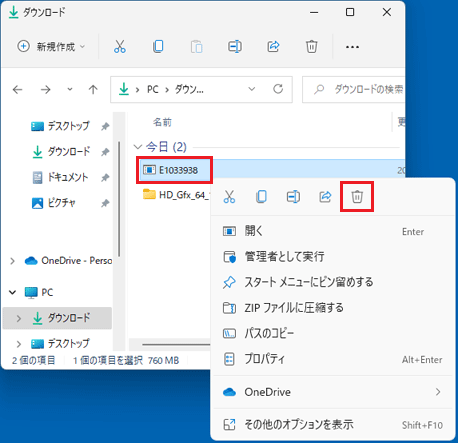Click the Share icon in Explorer toolbar
The width and height of the screenshot is (458, 443).
[x=273, y=46]
